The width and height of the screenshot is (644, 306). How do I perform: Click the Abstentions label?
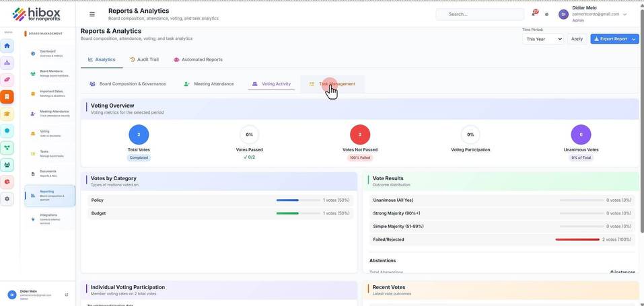382,261
